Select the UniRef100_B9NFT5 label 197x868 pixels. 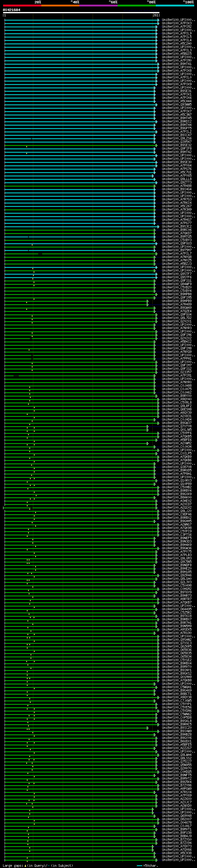[x=177, y=775]
